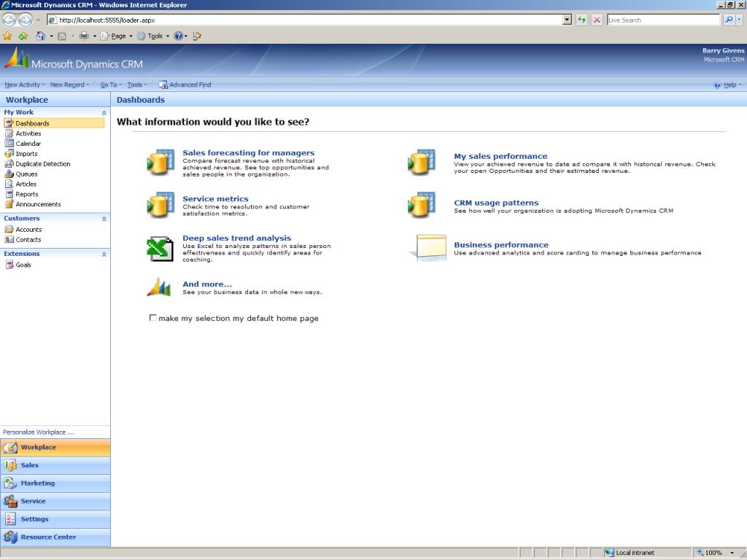Click the Announcements icon in the sidebar

click(9, 204)
